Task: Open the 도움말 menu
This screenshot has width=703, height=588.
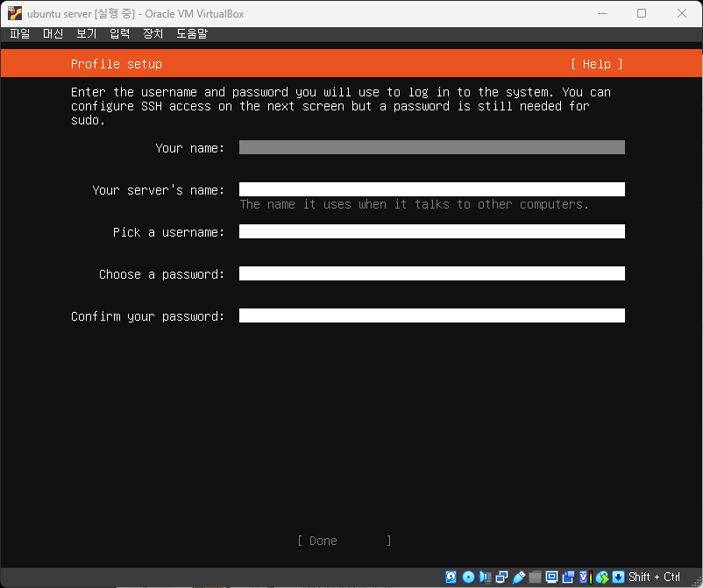Action: (x=192, y=33)
